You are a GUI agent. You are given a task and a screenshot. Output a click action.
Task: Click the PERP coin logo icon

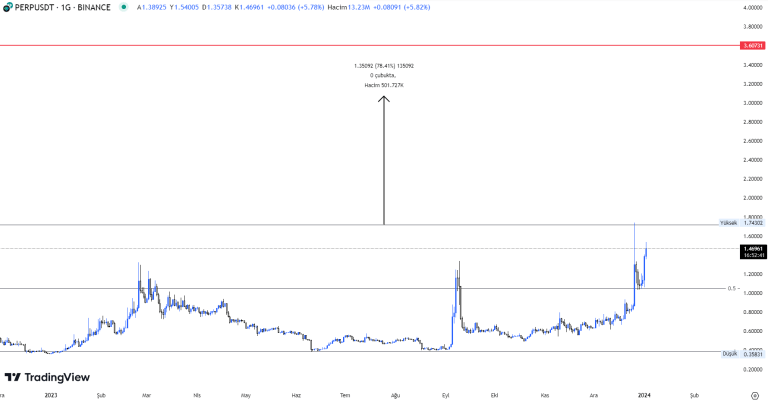(x=7, y=7)
